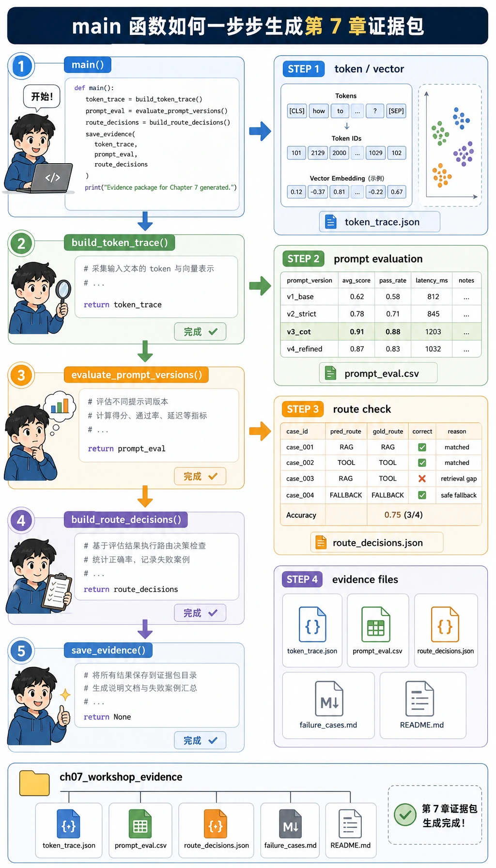This screenshot has width=496, height=868.
Task: Select the STEP 1 badge
Action: click(x=303, y=69)
